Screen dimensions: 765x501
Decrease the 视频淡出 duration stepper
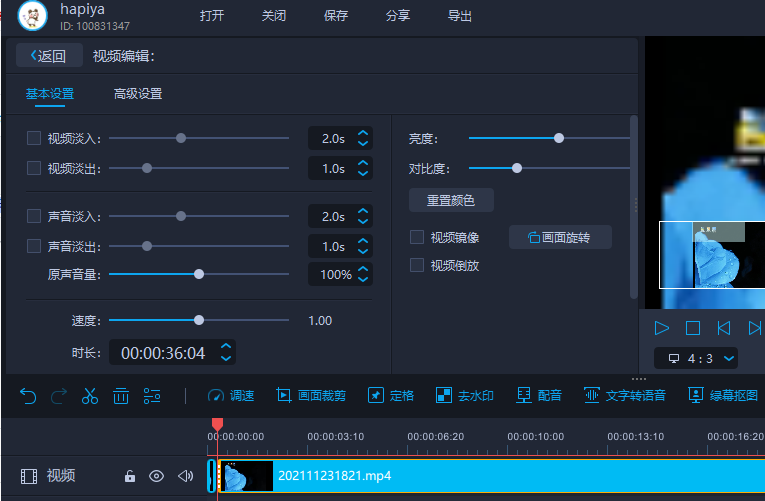[362, 173]
